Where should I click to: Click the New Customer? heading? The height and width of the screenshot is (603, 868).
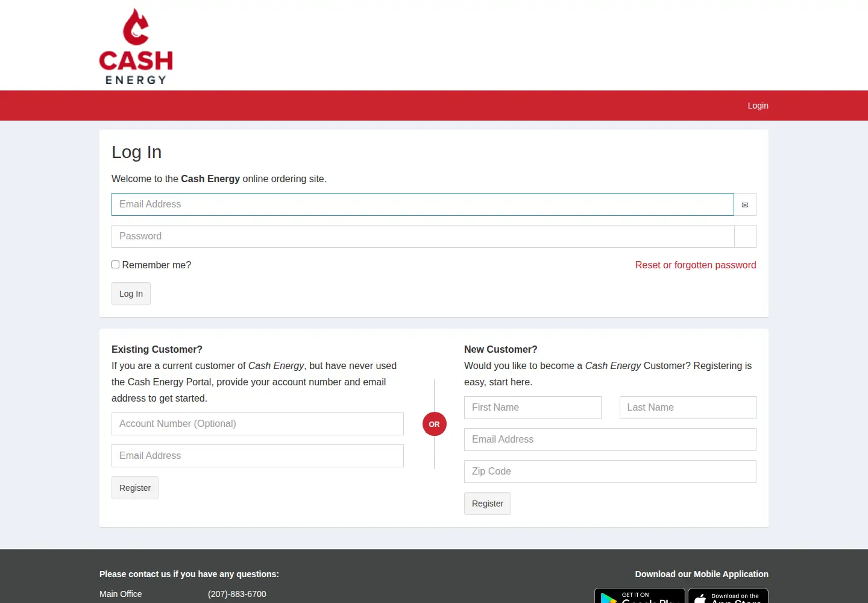[500, 350]
